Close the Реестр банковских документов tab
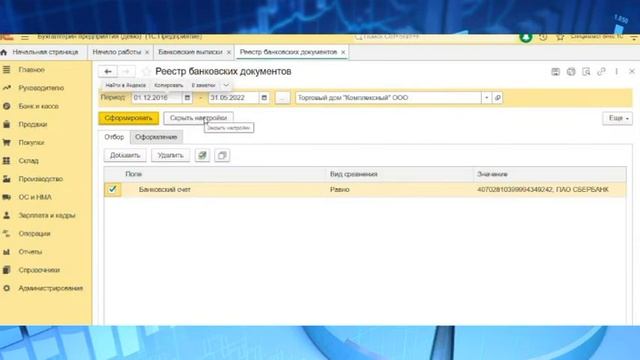This screenshot has width=640, height=360. point(343,53)
